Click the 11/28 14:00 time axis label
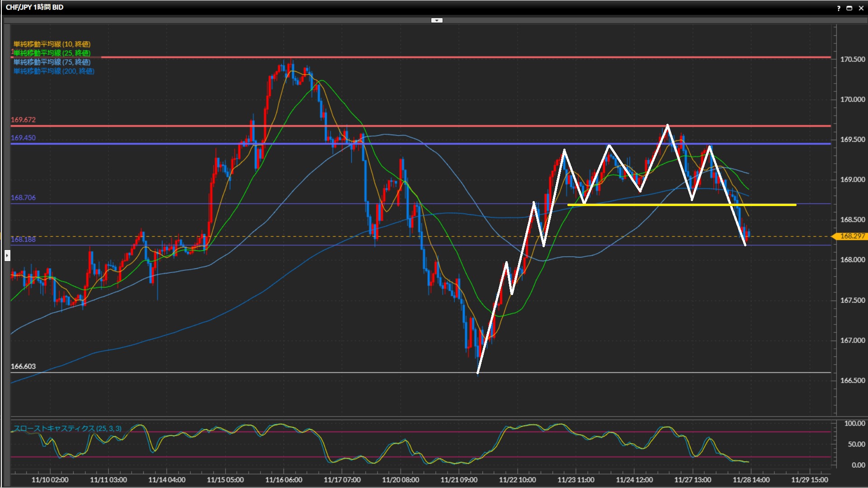Viewport: 868px width, 488px height. pos(751,479)
